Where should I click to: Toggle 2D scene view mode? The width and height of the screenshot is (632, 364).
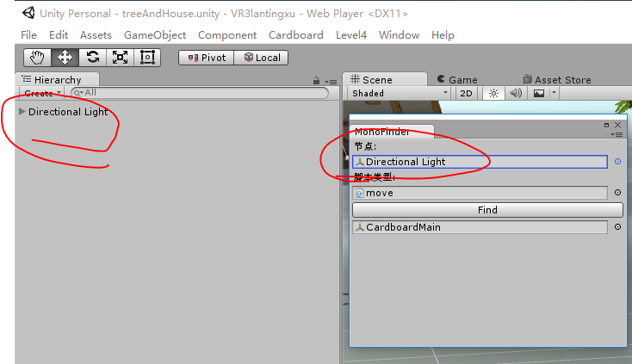tap(466, 94)
